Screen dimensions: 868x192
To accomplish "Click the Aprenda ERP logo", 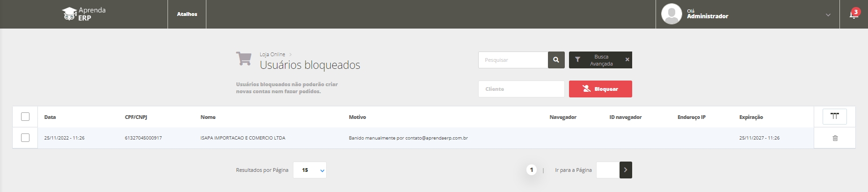I will (x=84, y=14).
